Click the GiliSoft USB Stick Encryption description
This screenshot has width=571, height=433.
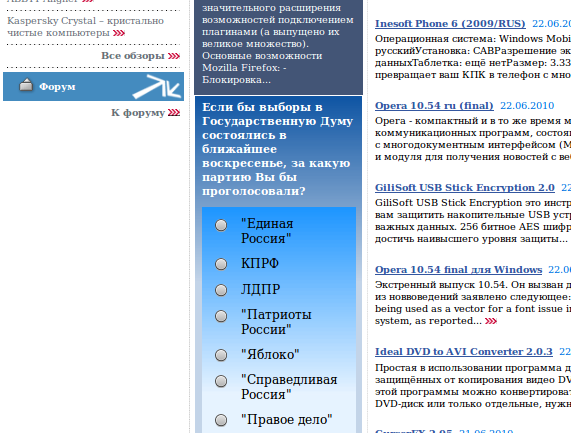473,221
